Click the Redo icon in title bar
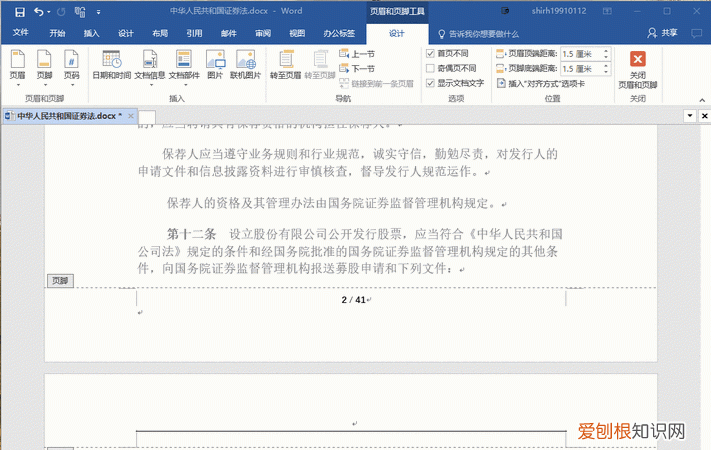Image resolution: width=711 pixels, height=450 pixels. pyautogui.click(x=61, y=12)
